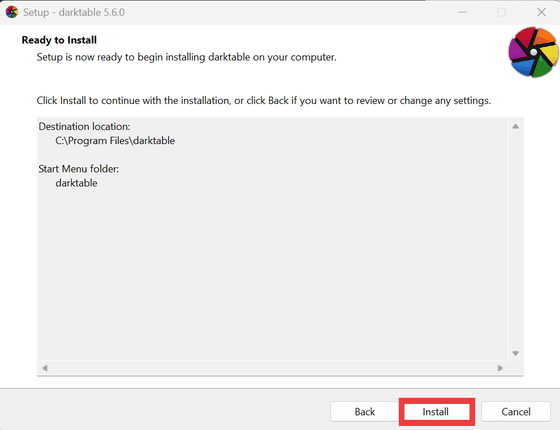560x430 pixels.
Task: Close the darktable Setup window
Action: point(541,12)
